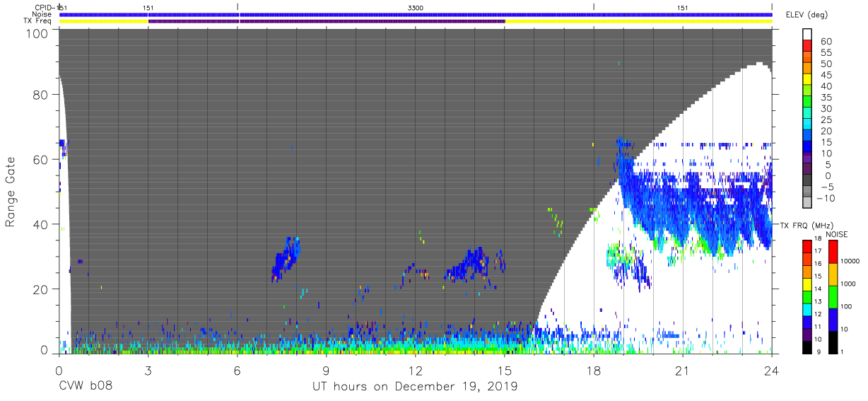Click the 'NOISE' colorbar title
Image resolution: width=868 pixels, height=401 pixels.
click(x=836, y=235)
